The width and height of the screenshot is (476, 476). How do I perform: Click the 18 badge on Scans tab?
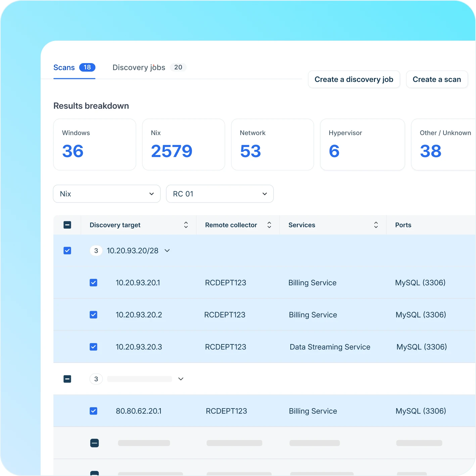pos(87,67)
